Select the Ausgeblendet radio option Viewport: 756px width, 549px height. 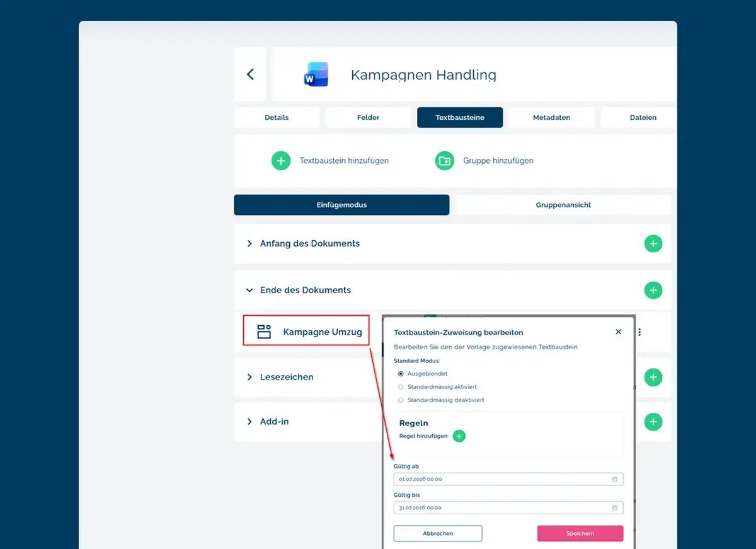401,374
